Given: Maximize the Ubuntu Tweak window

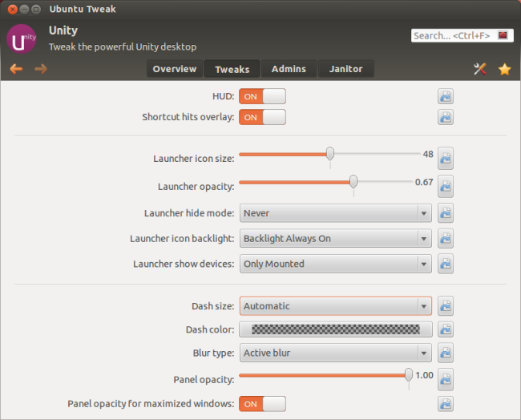Looking at the screenshot, I should tap(36, 10).
